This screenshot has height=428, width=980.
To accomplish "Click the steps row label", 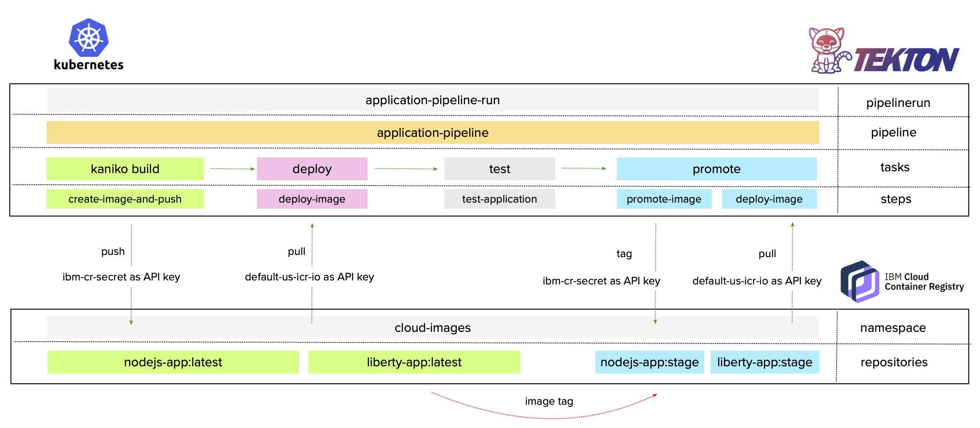I will [x=896, y=199].
